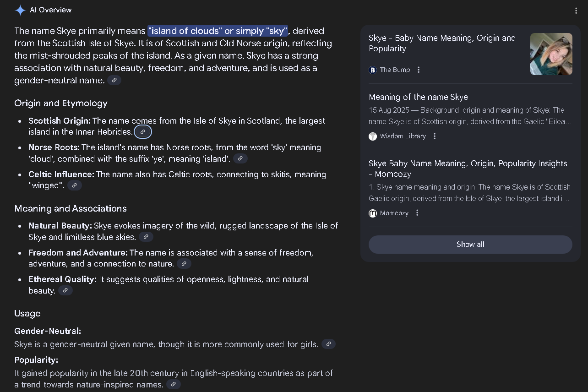588x392 pixels.
Task: Click source link icon after Natural Beauty bullet
Action: coord(146,237)
